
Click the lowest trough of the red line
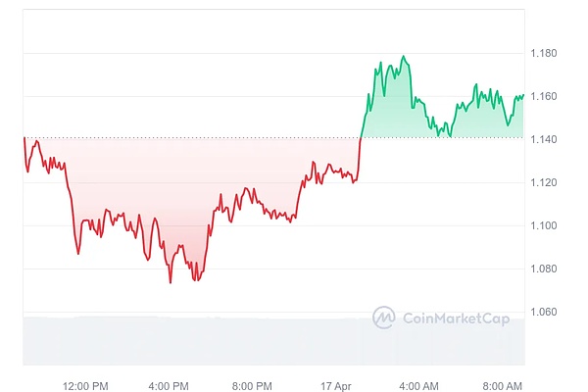171,282
